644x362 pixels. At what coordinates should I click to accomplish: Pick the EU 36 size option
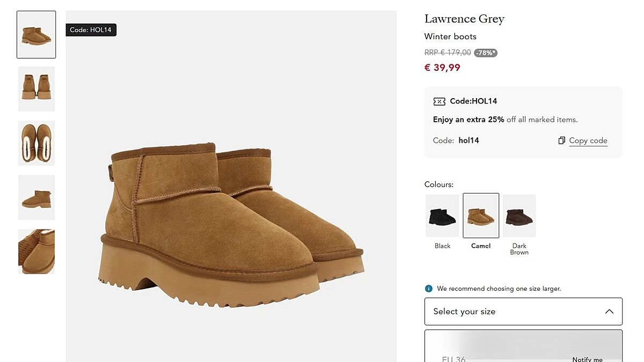point(453,358)
